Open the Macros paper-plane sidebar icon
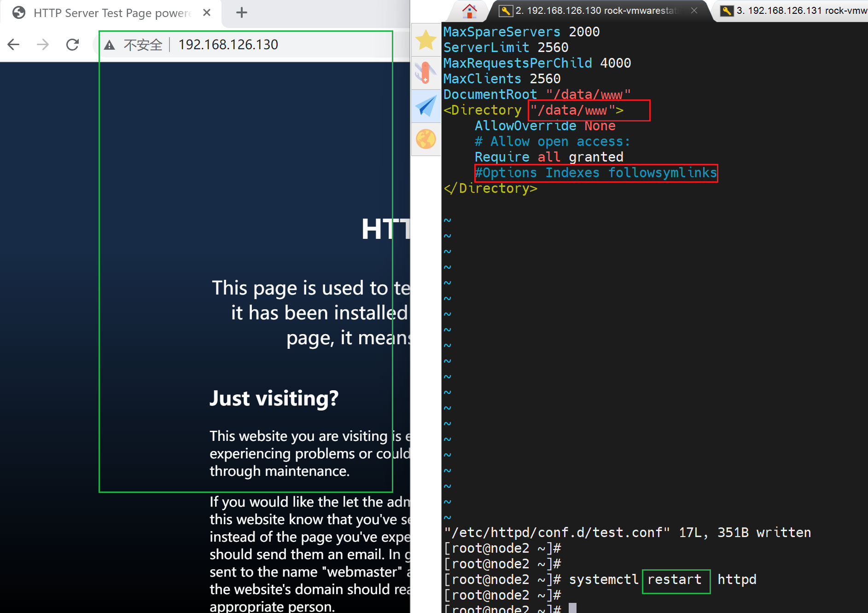Screen dimensions: 868x613 [426, 106]
